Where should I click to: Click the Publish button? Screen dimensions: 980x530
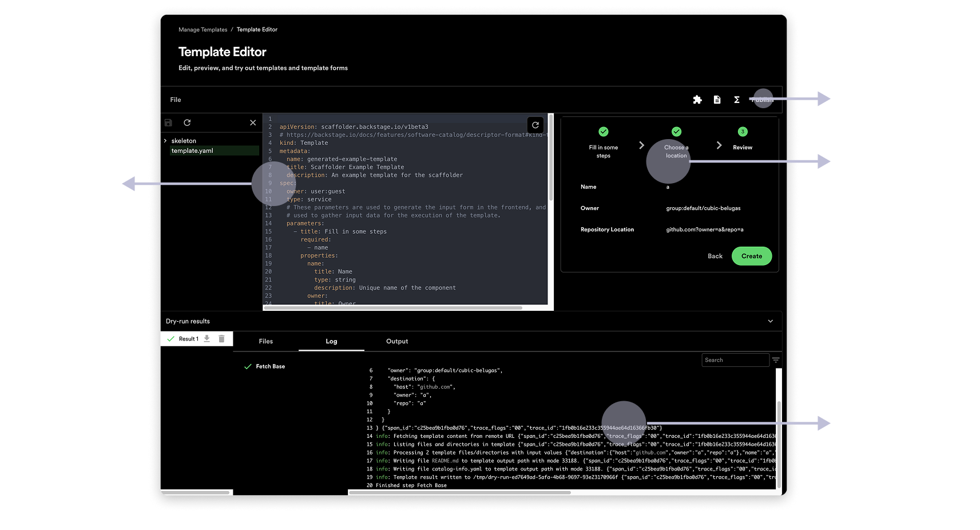763,100
